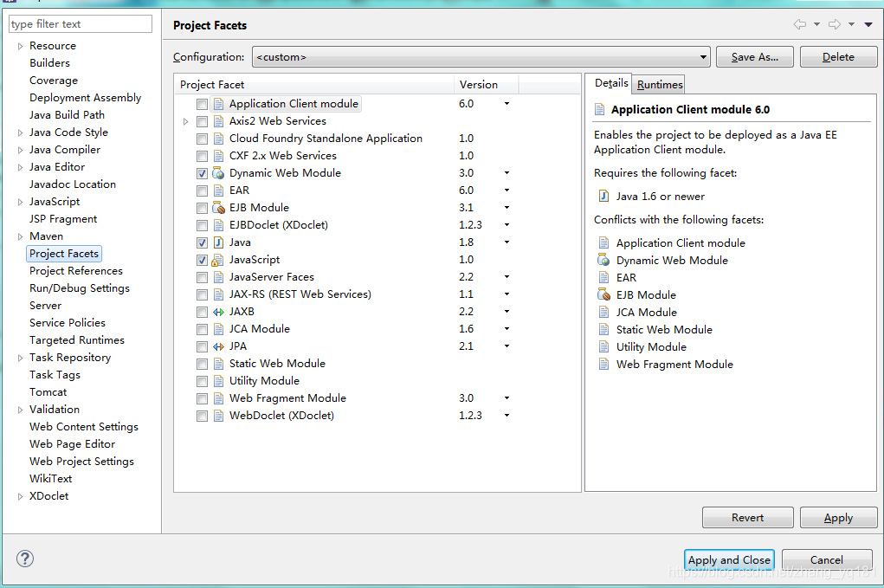Open the EJB Module version dropdown
884x588 pixels.
click(x=507, y=208)
